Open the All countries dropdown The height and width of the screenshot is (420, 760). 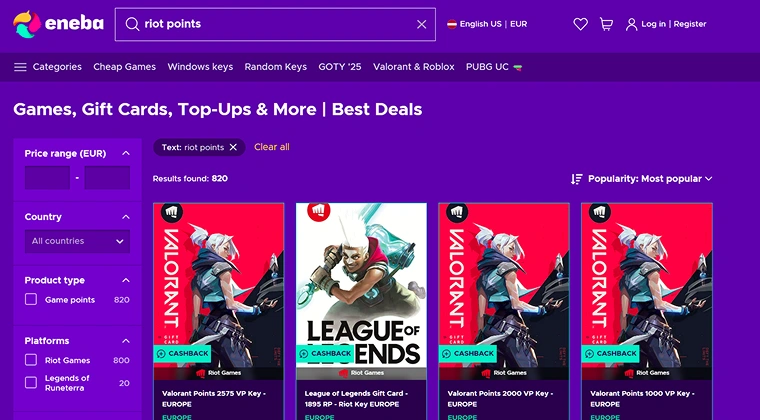(77, 241)
